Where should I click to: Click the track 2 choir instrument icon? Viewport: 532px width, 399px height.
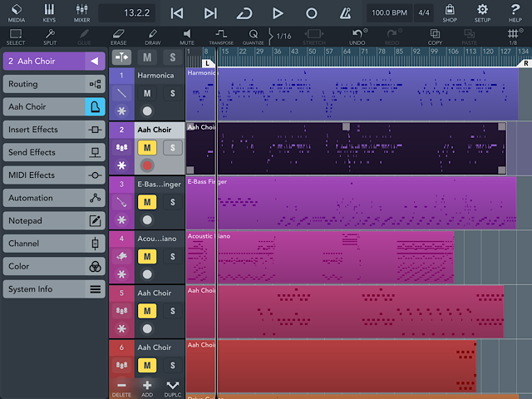(121, 148)
